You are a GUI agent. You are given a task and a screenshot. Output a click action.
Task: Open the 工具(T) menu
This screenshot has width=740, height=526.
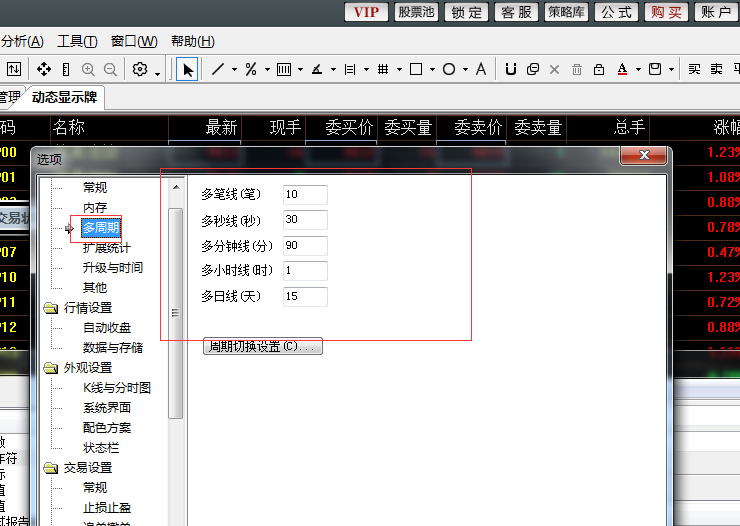pyautogui.click(x=77, y=42)
